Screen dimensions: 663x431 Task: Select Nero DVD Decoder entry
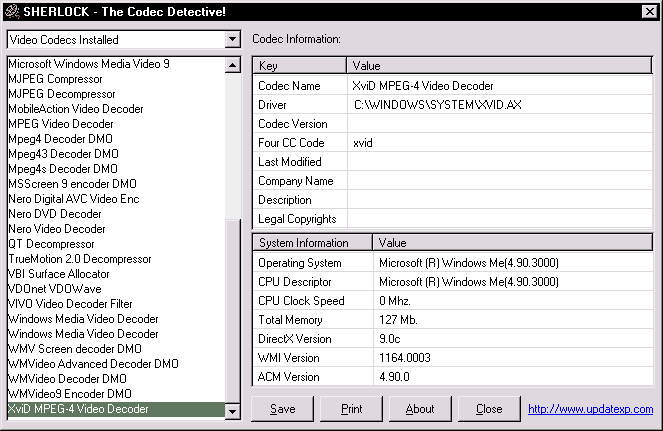point(55,214)
